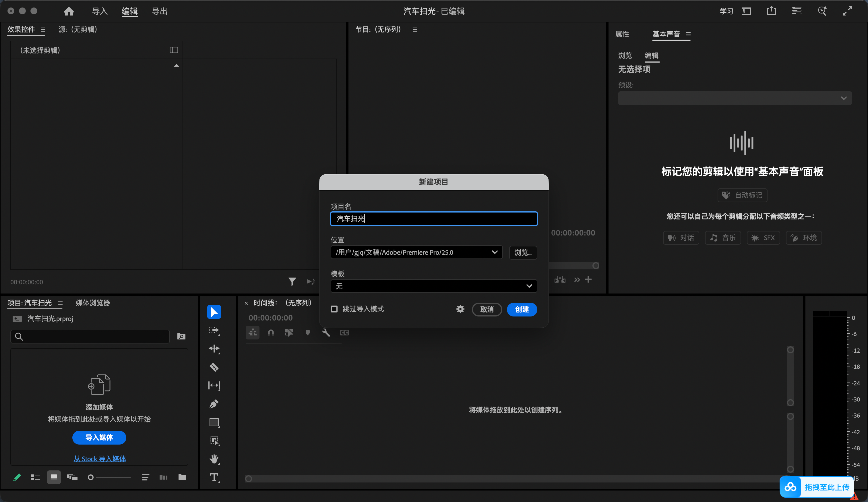Select the Ripple Edit tool
This screenshot has width=868, height=502.
214,349
